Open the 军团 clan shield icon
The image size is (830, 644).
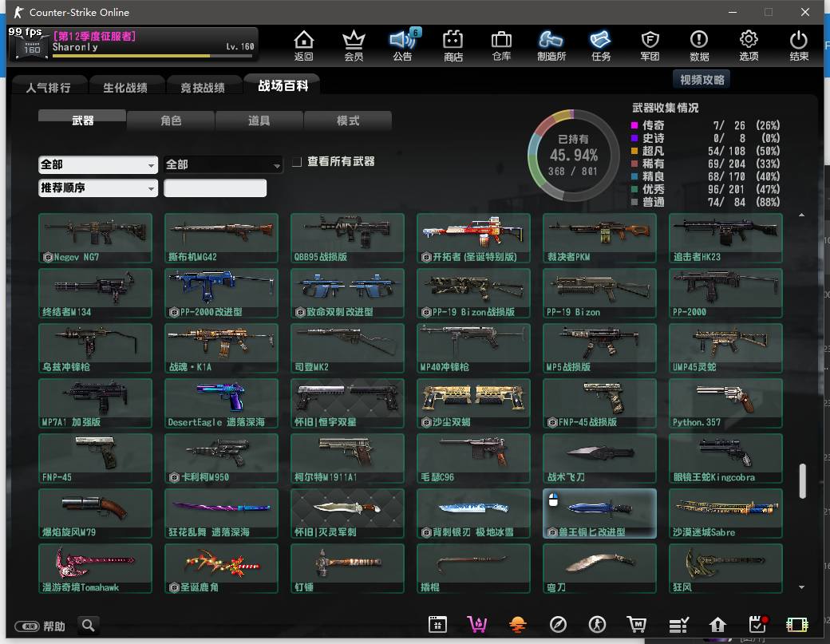650,45
